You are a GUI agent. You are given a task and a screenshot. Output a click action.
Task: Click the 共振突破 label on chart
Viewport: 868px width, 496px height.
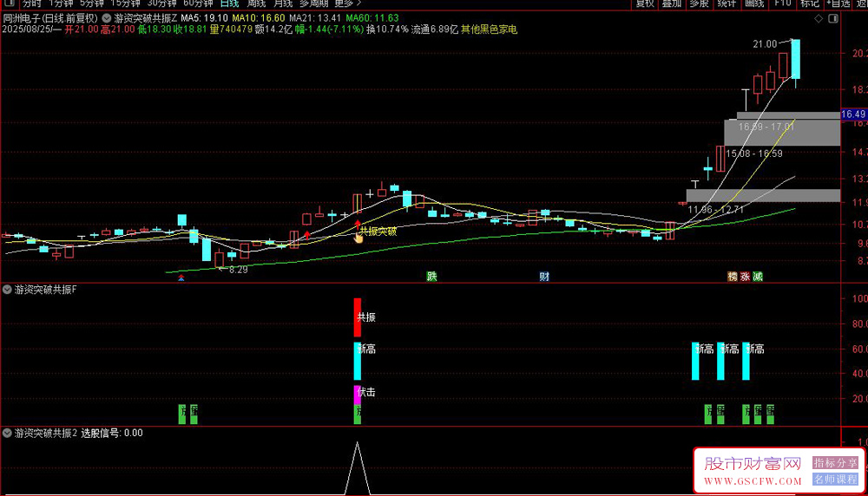click(x=378, y=232)
